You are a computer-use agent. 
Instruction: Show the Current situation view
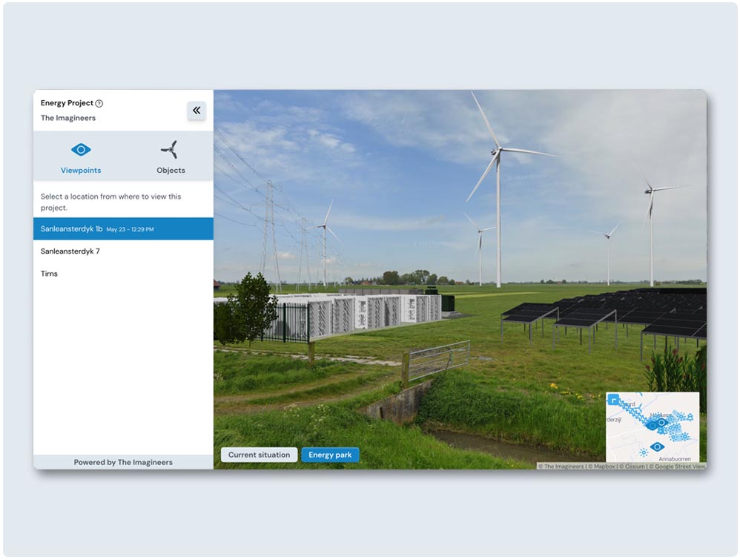pyautogui.click(x=259, y=455)
